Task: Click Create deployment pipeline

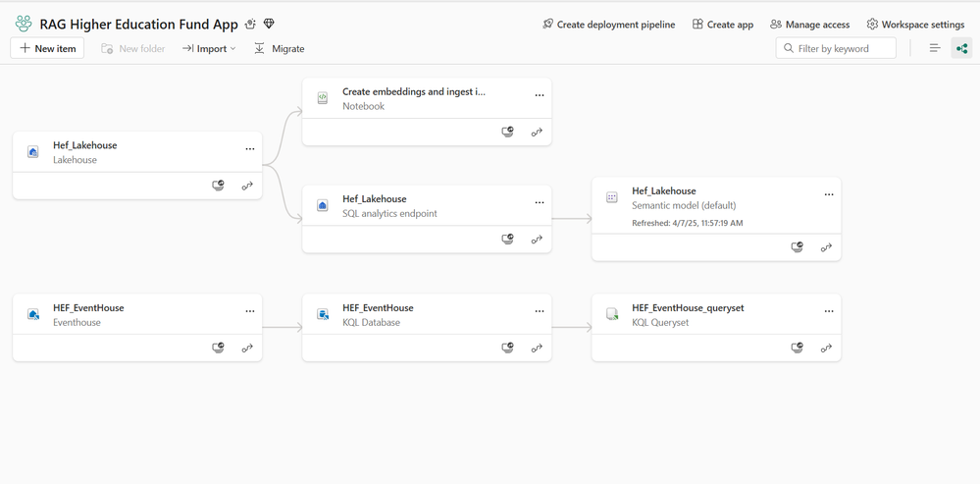Action: (x=608, y=25)
